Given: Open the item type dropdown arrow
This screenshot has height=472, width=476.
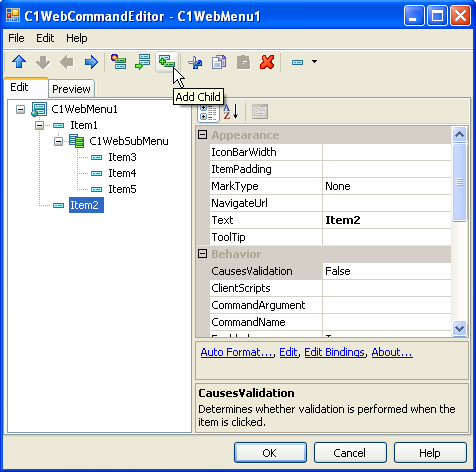Looking at the screenshot, I should 314,62.
